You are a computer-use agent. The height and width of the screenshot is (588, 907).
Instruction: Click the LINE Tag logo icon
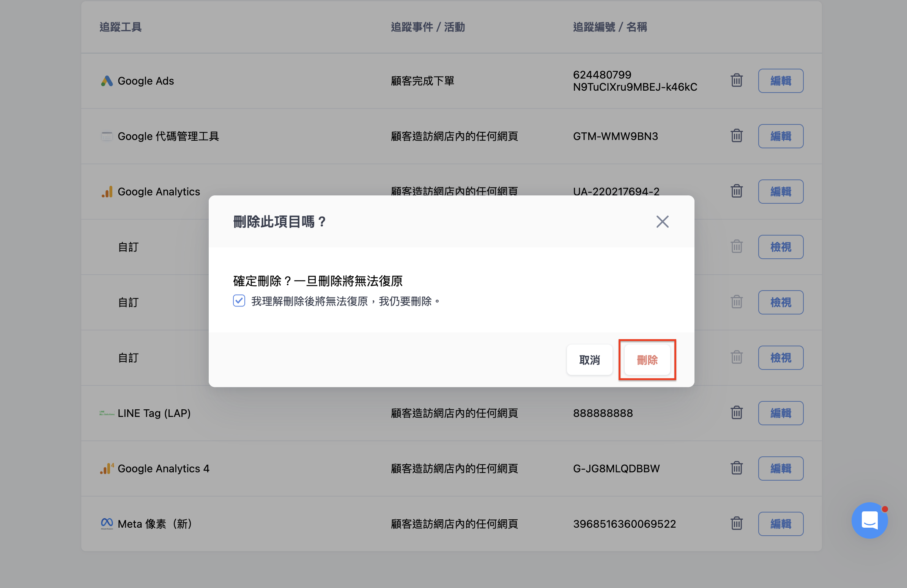(x=107, y=413)
